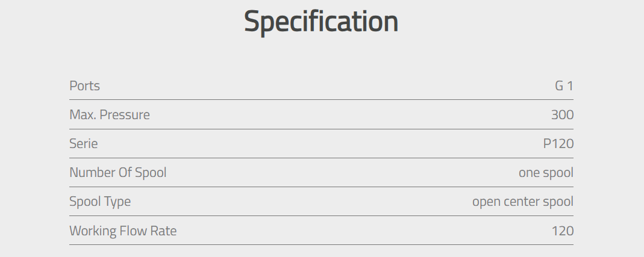Click the G 1 ports value
Viewport: 644px width, 257px height.
pos(564,86)
